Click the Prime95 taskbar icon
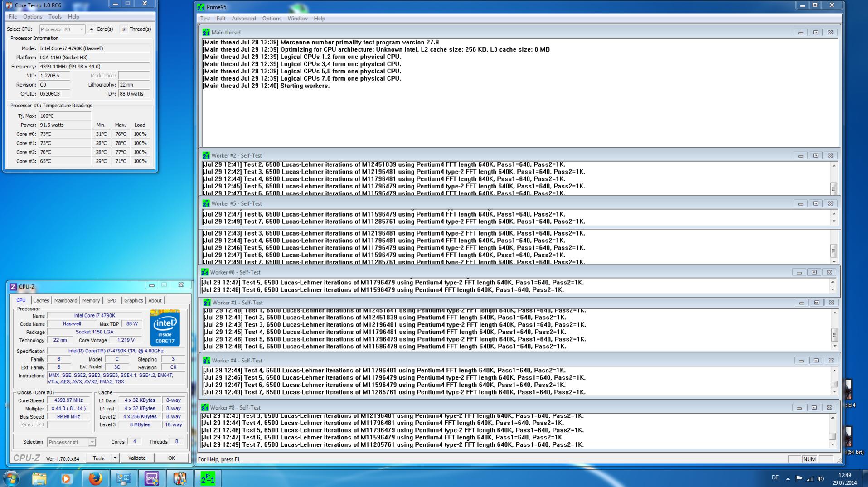The height and width of the screenshot is (487, 868). [208, 478]
